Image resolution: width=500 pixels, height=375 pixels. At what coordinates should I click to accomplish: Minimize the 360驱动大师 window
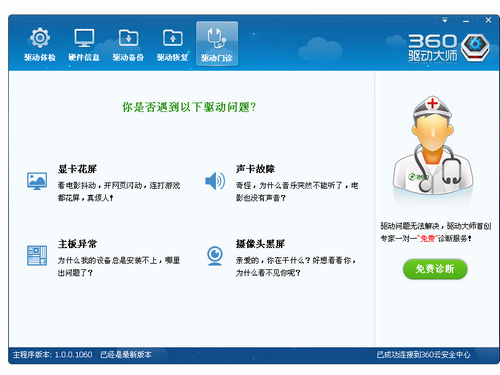pos(466,21)
